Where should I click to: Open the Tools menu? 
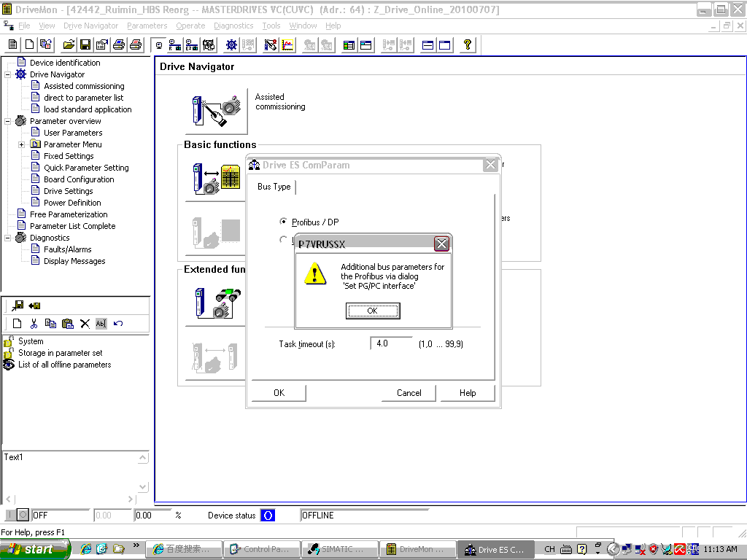click(271, 26)
